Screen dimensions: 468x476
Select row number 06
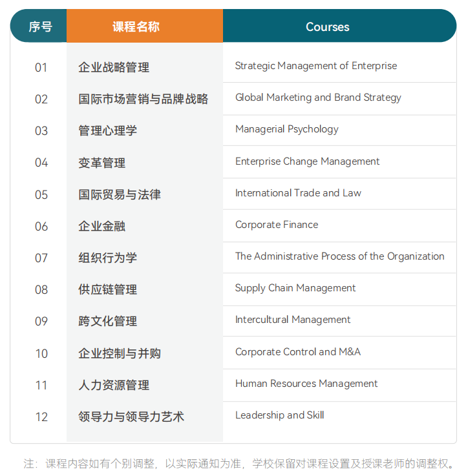(x=41, y=227)
